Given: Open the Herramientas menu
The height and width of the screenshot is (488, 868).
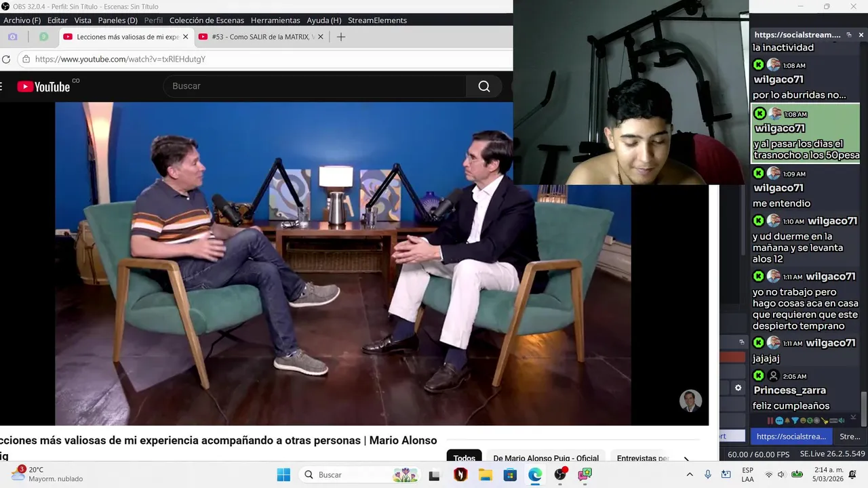Looking at the screenshot, I should tap(275, 20).
